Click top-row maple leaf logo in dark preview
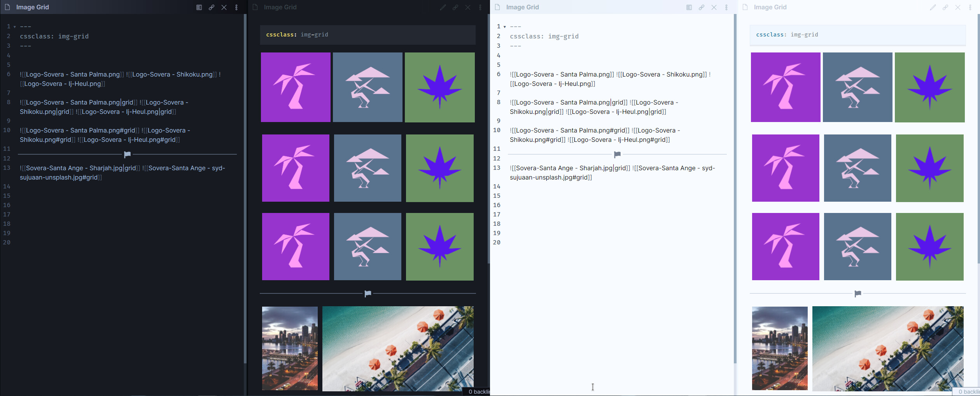Screen dimensions: 980x396 440,87
